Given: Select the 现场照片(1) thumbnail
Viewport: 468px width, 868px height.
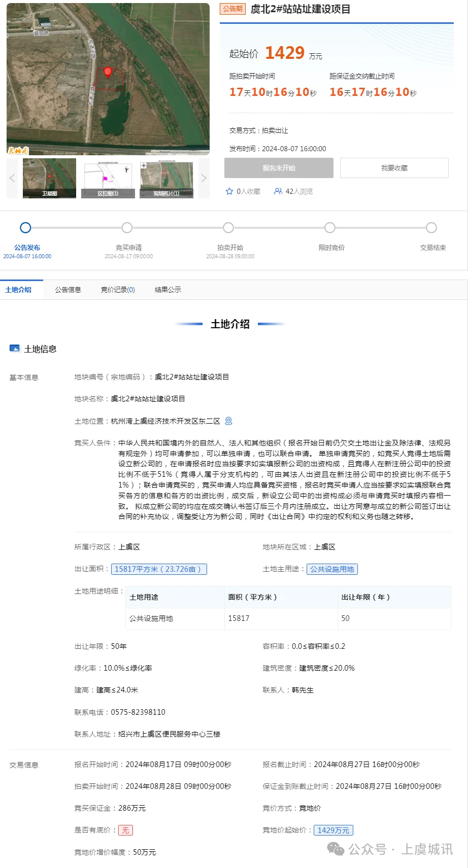Looking at the screenshot, I should point(166,178).
